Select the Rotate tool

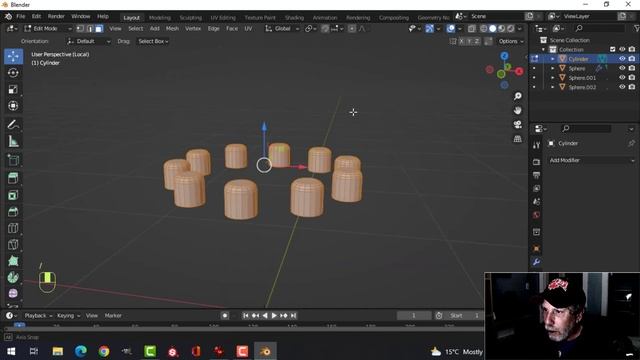(13, 73)
